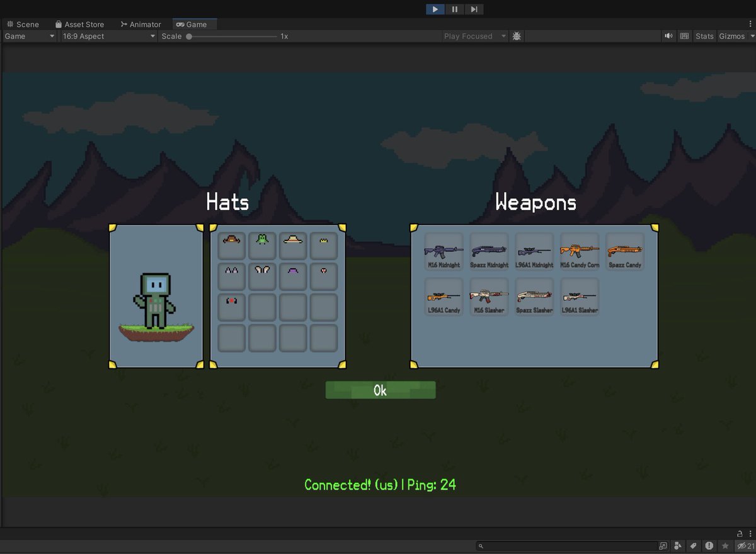Select the small yellow crown hat
Image resolution: width=756 pixels, height=554 pixels.
click(x=324, y=246)
